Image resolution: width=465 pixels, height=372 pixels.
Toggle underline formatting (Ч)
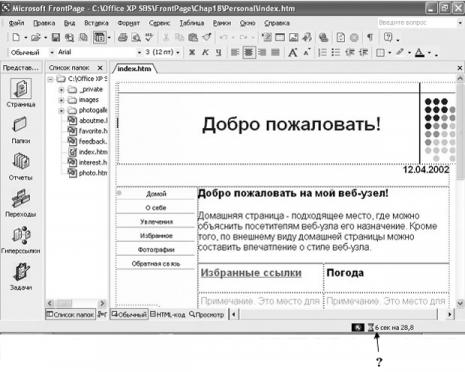coord(218,53)
